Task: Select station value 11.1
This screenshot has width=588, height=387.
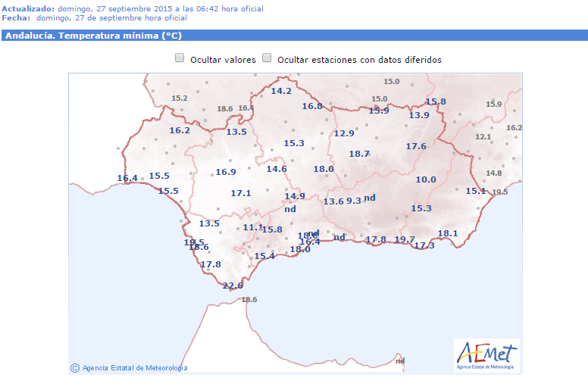Action: (x=252, y=228)
